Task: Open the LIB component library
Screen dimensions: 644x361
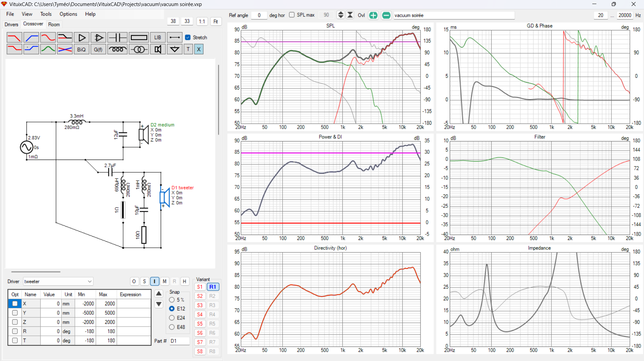Action: (x=158, y=38)
